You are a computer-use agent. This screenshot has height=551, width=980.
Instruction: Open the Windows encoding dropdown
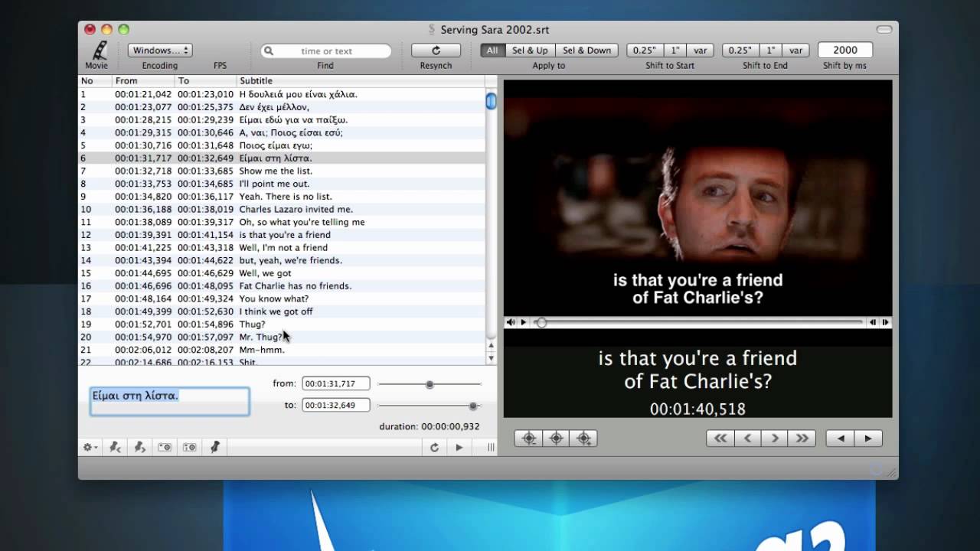click(160, 51)
